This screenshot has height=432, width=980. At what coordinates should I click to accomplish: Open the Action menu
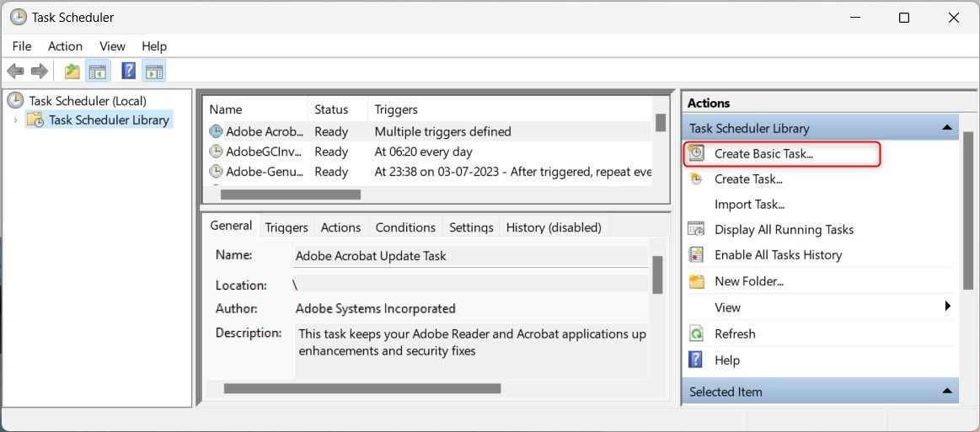pos(65,46)
